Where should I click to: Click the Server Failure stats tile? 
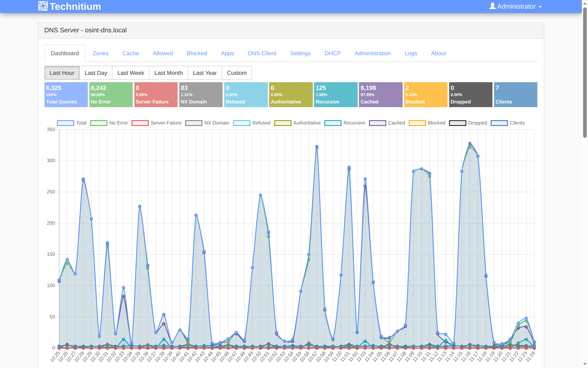(x=156, y=95)
